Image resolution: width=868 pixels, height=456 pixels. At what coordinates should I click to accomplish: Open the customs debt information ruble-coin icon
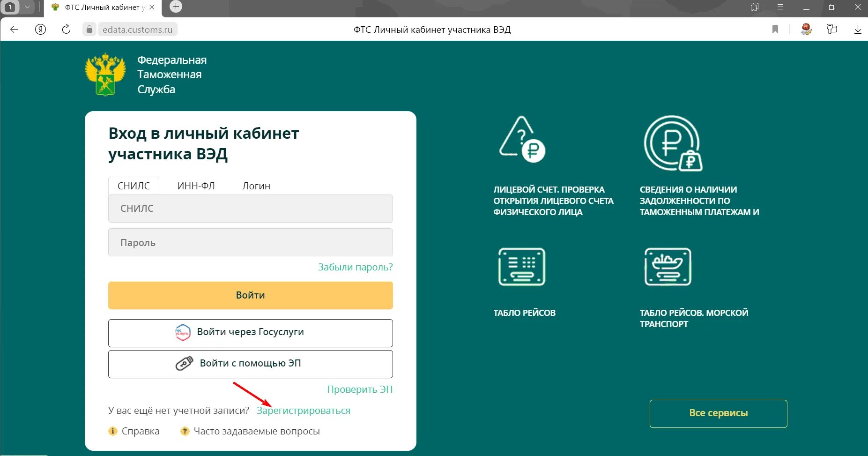(x=673, y=143)
